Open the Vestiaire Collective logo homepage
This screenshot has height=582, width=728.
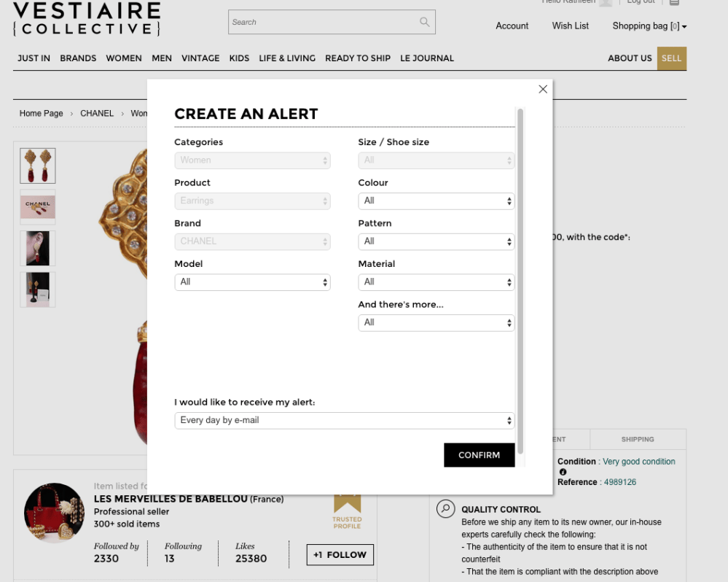[x=87, y=18]
